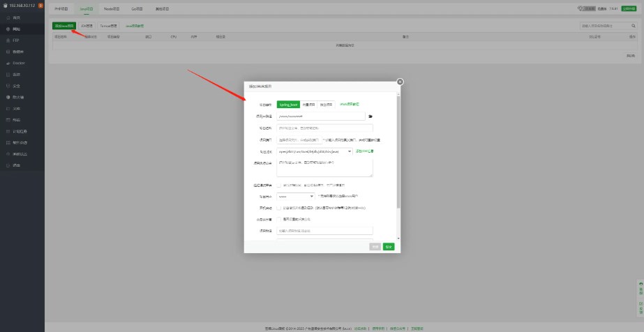Click the down arrow of the dialog scrollbar
This screenshot has width=644, height=332.
pos(398,239)
